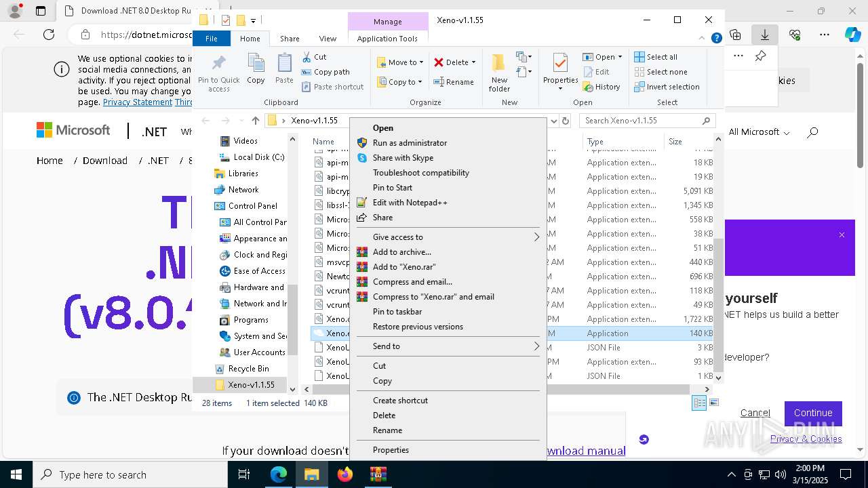Screen dimensions: 868x488
Task: Open Microsoft Edge from the taskbar
Action: pyautogui.click(x=279, y=474)
